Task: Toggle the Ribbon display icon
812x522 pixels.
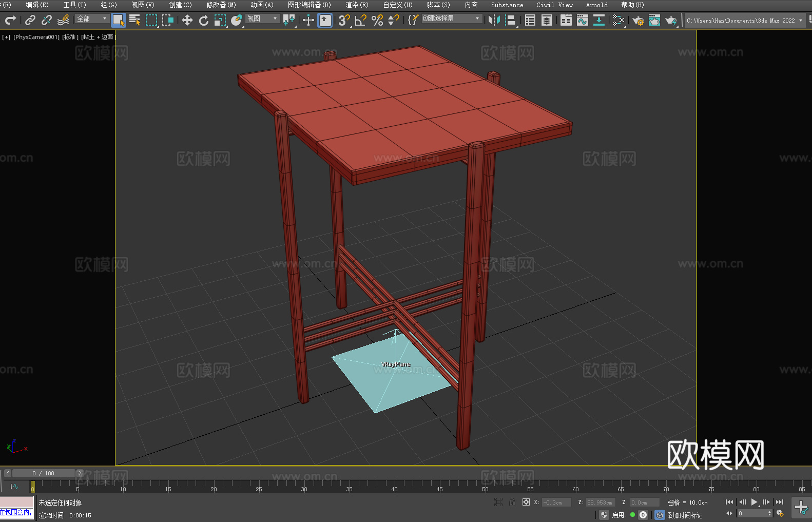Action: click(x=566, y=20)
